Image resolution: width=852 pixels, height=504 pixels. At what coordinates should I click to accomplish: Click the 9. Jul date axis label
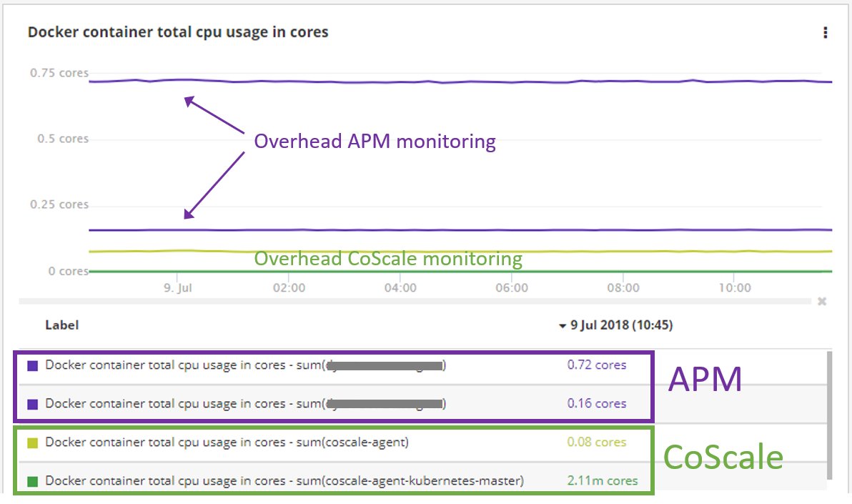(178, 288)
